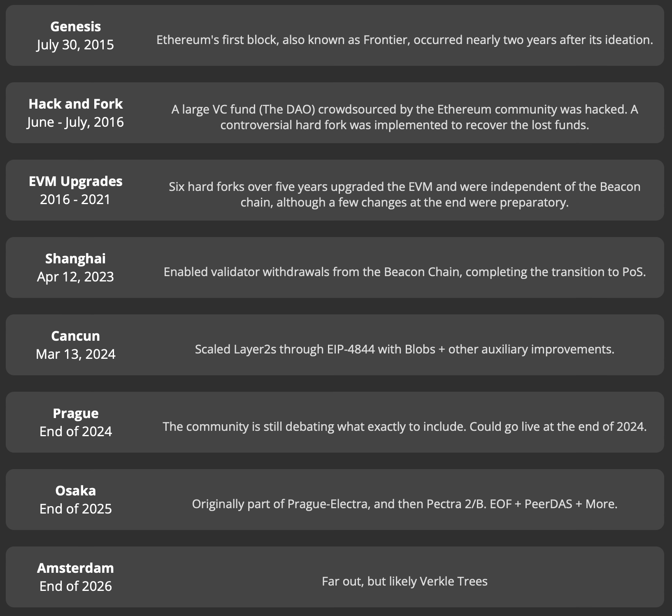
Task: Select the EOF + PeerDAS description
Action: pos(405,504)
